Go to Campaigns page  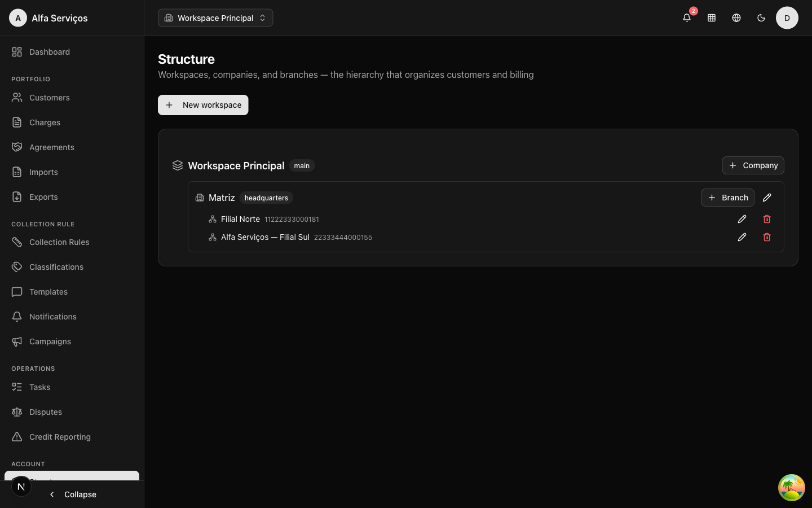point(72,341)
